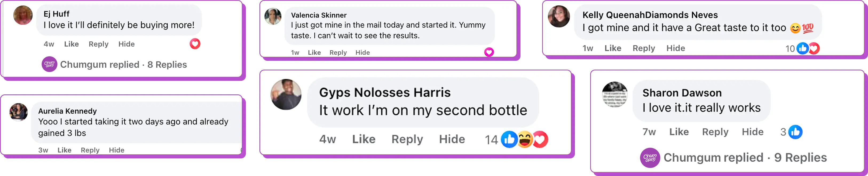The height and width of the screenshot is (176, 868).
Task: Click the thumbs-up reaction on Kelly's comment
Action: pos(803,49)
